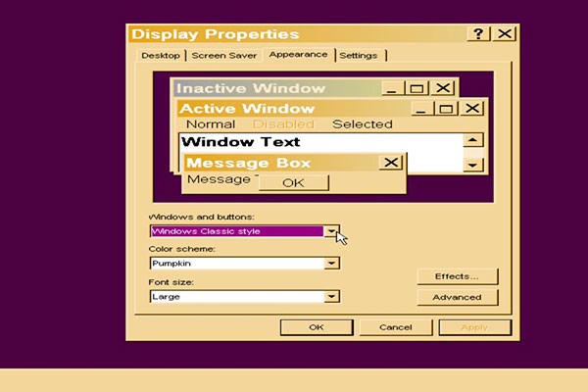
Task: Click the Disabled menu item in preview
Action: (283, 124)
